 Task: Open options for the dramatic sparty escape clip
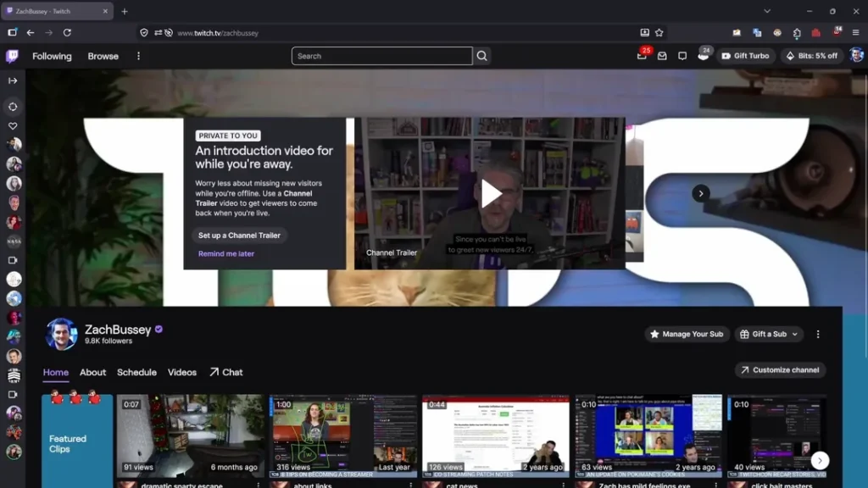[x=258, y=485]
